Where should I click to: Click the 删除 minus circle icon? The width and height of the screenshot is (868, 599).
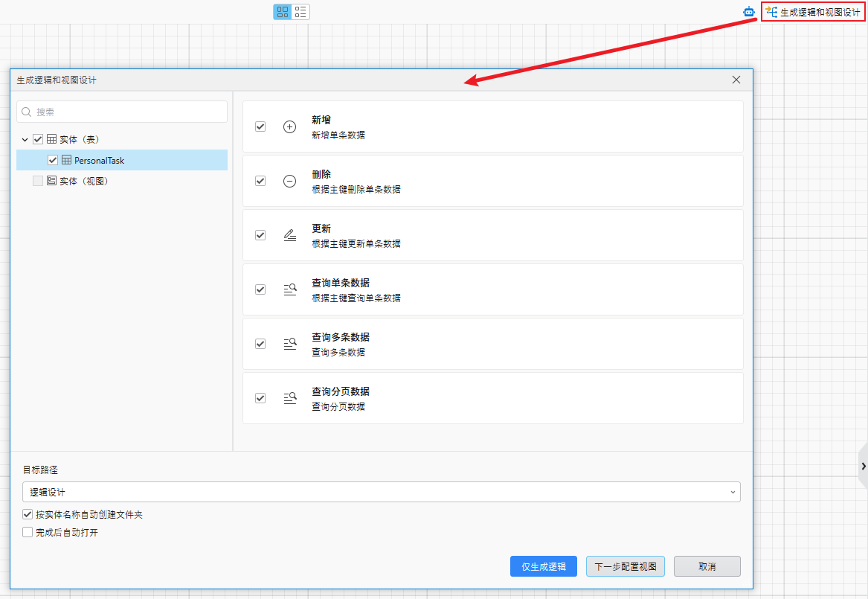click(x=289, y=181)
